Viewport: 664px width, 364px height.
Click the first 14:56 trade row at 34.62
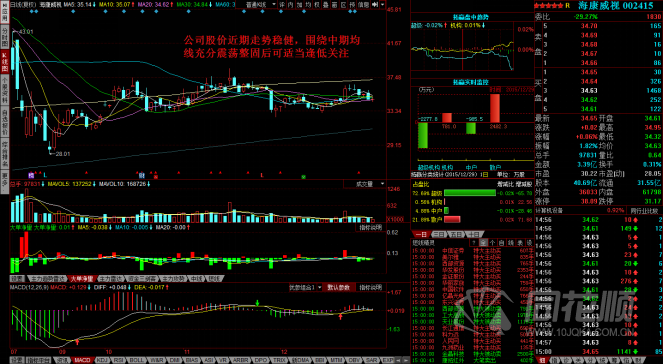598,219
